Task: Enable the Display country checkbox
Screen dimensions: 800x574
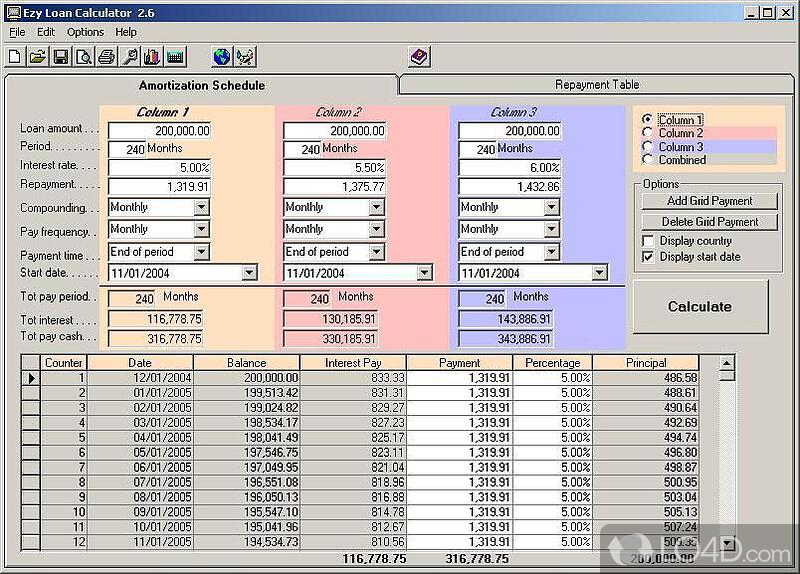Action: (648, 241)
